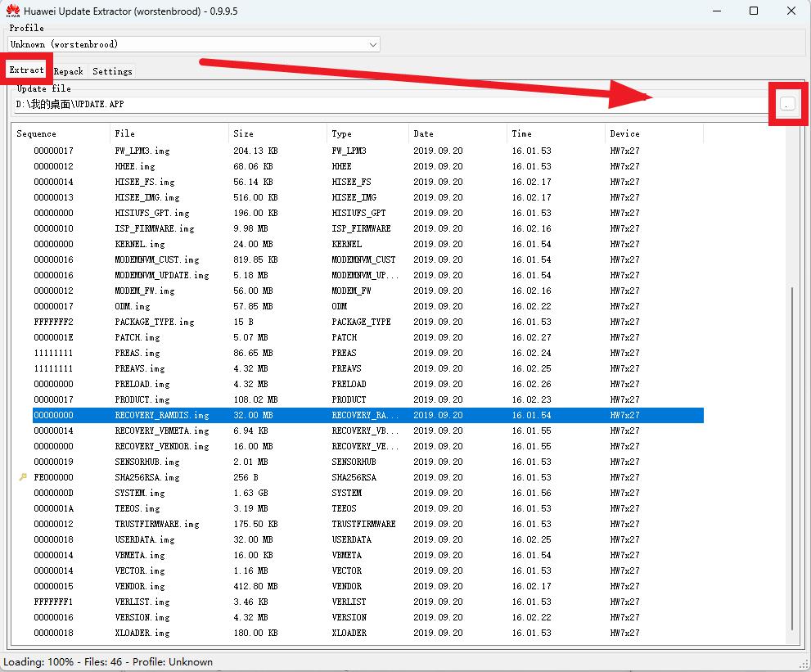Viewport: 811px width, 672px height.
Task: Select the ODM.img file
Action: click(367, 306)
